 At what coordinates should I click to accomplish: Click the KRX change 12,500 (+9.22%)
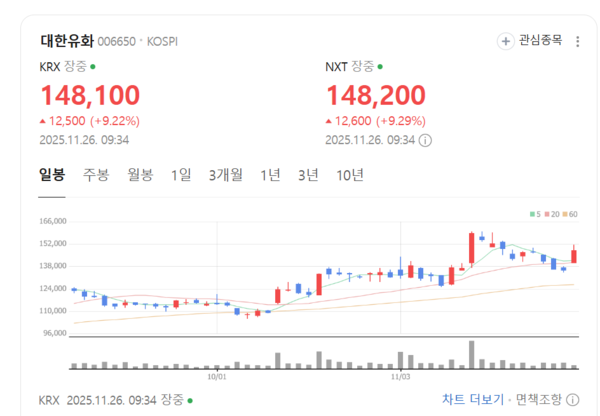tap(90, 121)
